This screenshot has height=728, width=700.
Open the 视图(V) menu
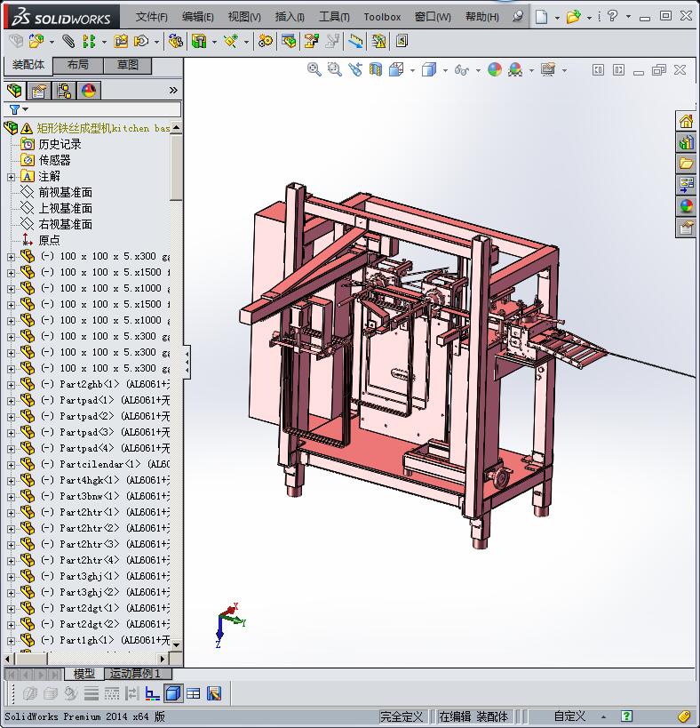tap(244, 17)
